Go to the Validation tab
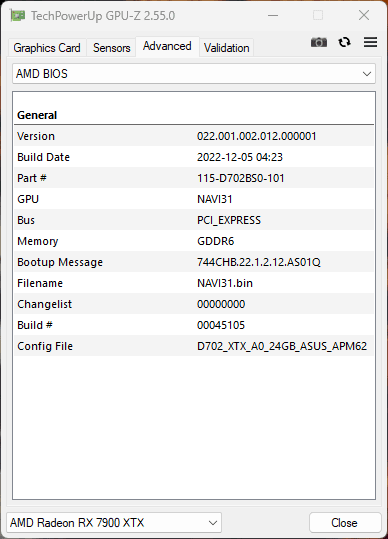 click(x=226, y=48)
